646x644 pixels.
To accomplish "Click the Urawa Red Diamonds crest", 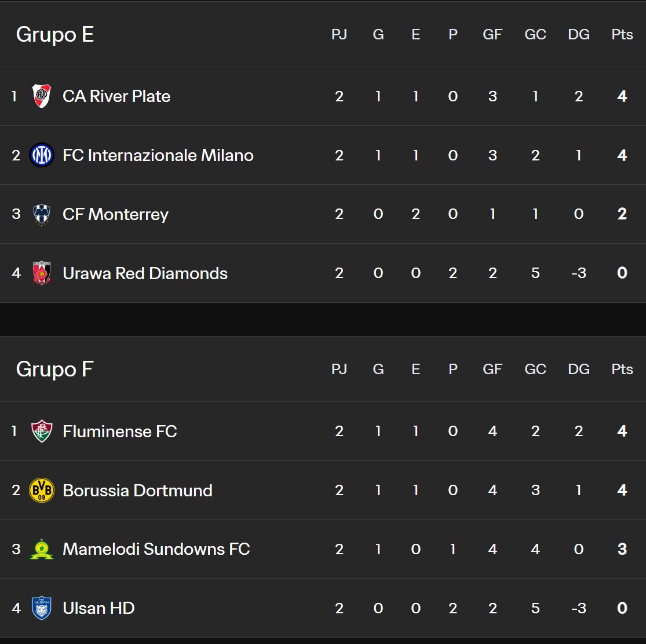I will point(42,273).
